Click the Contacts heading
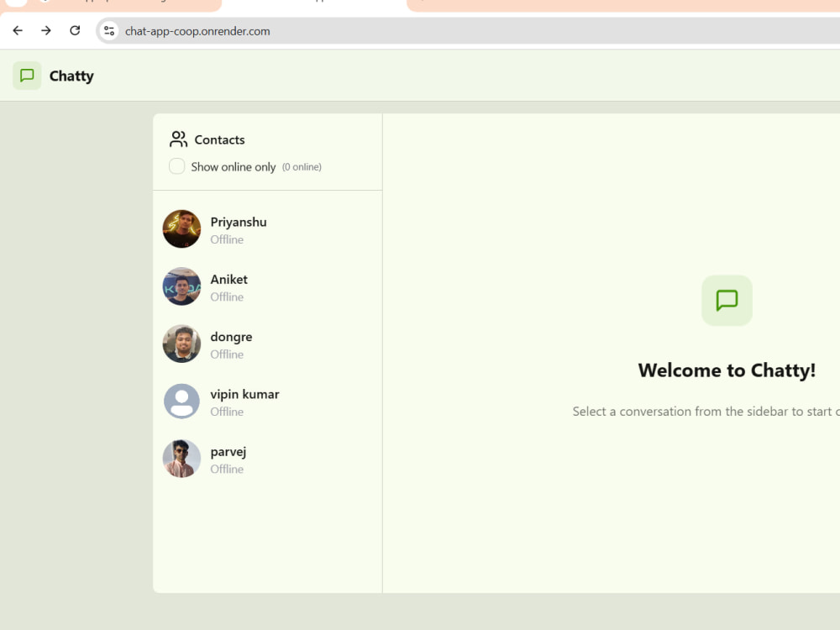This screenshot has height=630, width=840. tap(219, 139)
